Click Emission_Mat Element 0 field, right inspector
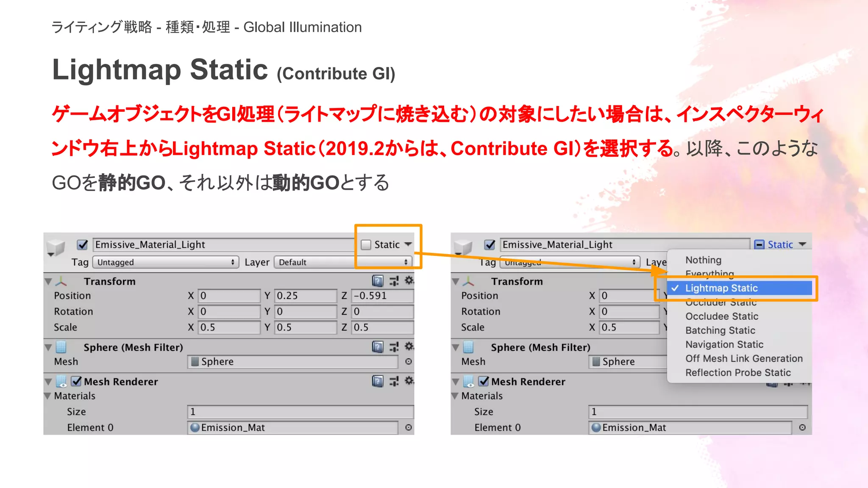Viewport: 868px width, 488px height. 690,427
